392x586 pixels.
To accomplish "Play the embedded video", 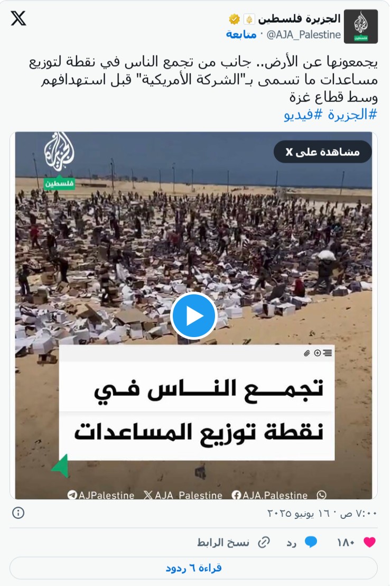I will [193, 316].
